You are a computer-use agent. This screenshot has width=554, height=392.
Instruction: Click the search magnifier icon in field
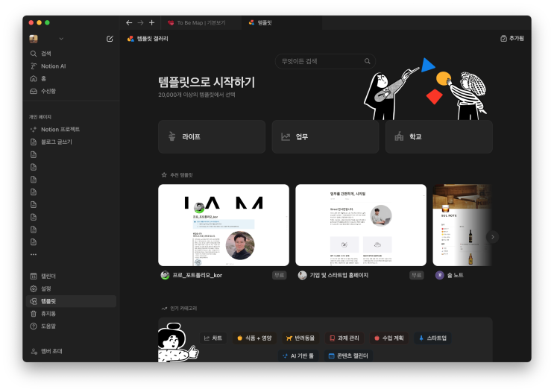[x=368, y=61]
